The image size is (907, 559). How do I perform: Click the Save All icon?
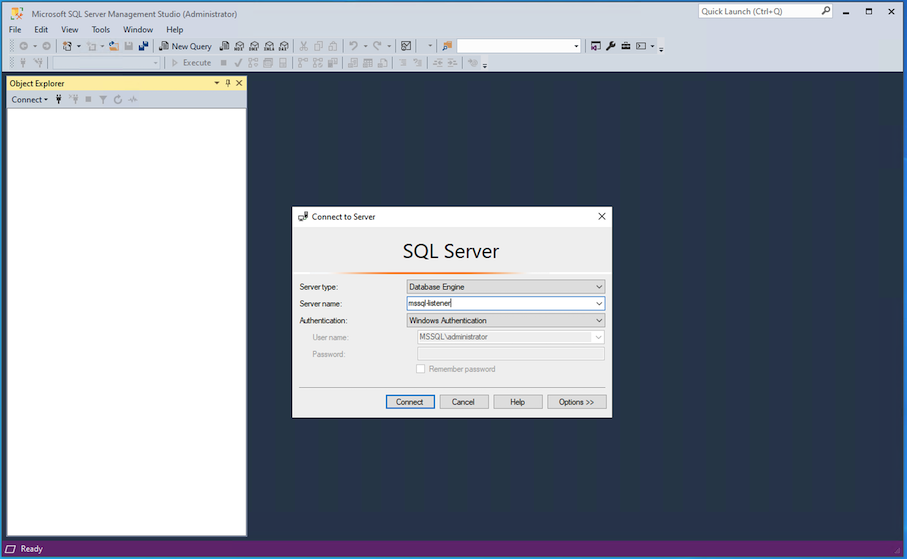[143, 46]
